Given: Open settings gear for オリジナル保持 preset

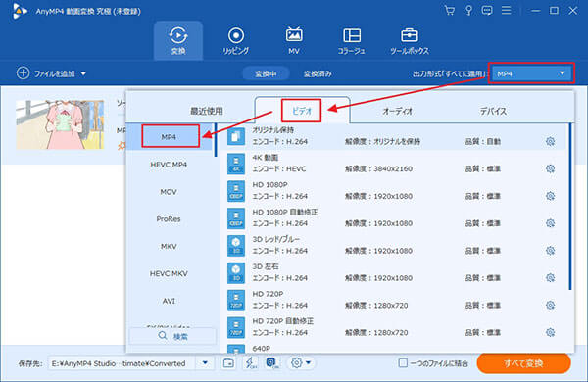Looking at the screenshot, I should pyautogui.click(x=550, y=141).
